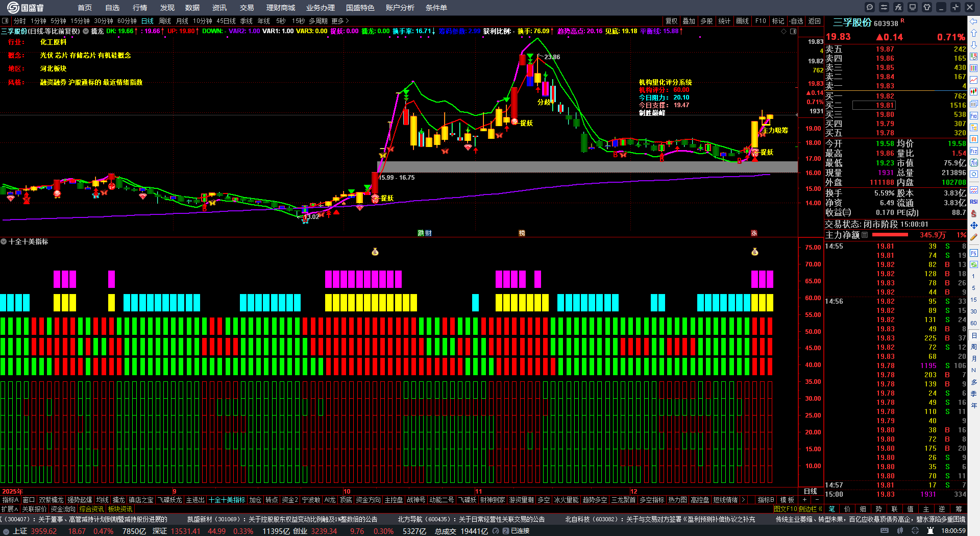Toggle the circle icon beside 三孚股份 title
980x536 pixels.
pyautogui.click(x=86, y=31)
